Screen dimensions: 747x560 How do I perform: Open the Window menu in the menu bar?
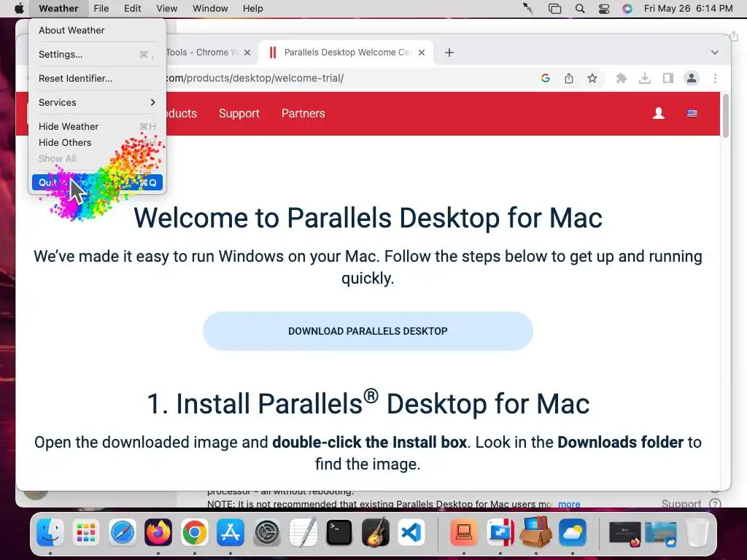(x=210, y=8)
